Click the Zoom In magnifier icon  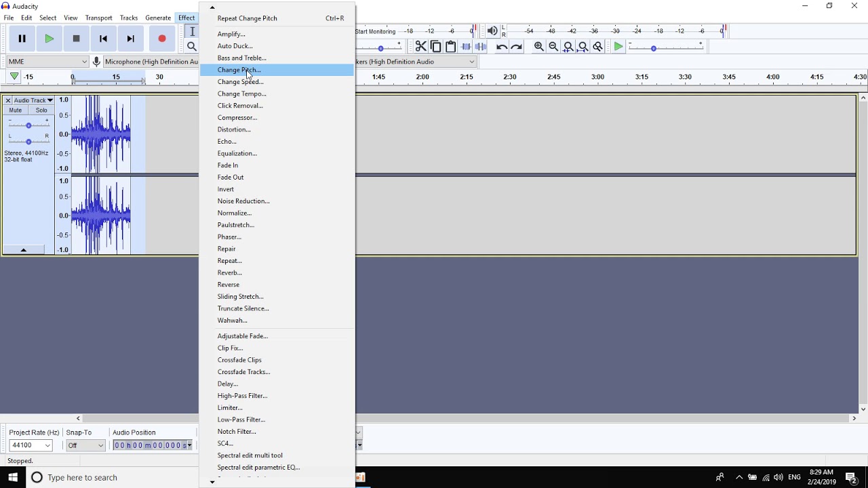(x=538, y=47)
